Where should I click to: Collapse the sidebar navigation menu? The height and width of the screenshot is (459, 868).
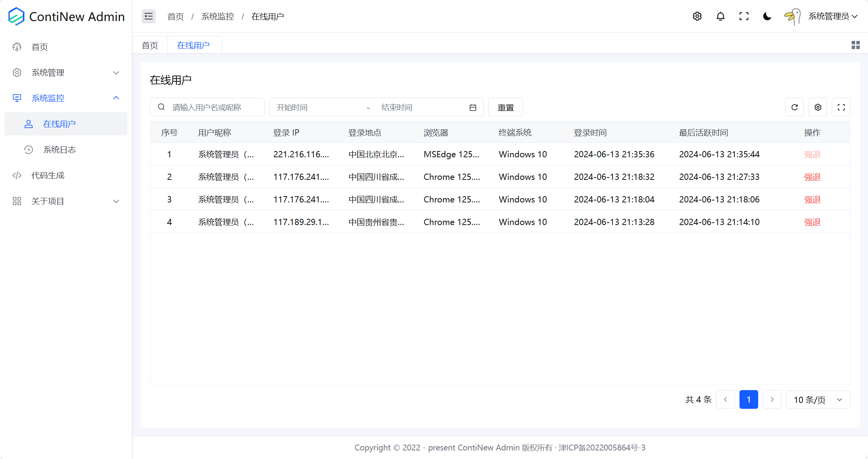[x=148, y=16]
